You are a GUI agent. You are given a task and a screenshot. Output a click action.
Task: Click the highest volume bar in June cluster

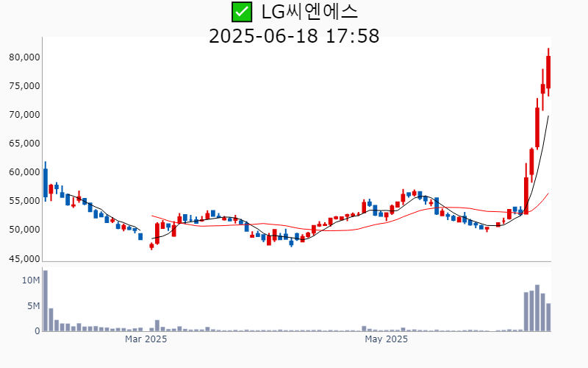[x=537, y=308]
